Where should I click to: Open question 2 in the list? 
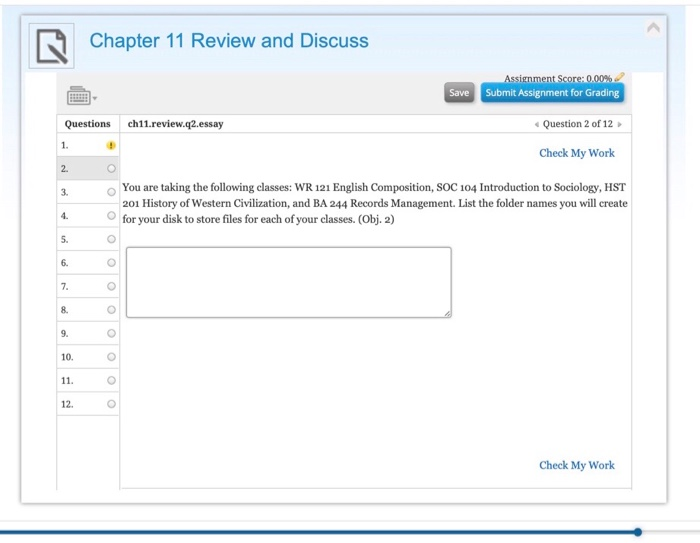click(88, 168)
